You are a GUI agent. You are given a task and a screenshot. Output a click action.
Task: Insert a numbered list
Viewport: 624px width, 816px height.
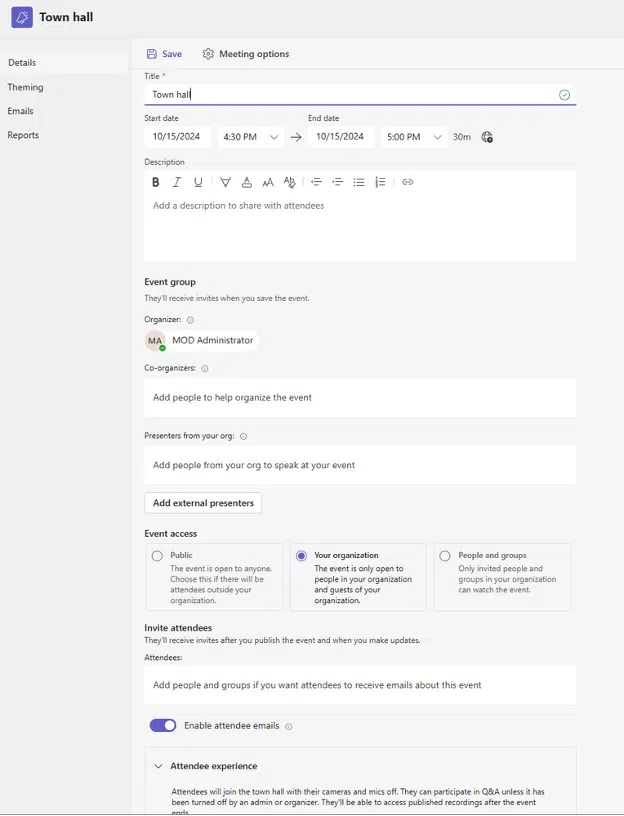click(x=380, y=182)
